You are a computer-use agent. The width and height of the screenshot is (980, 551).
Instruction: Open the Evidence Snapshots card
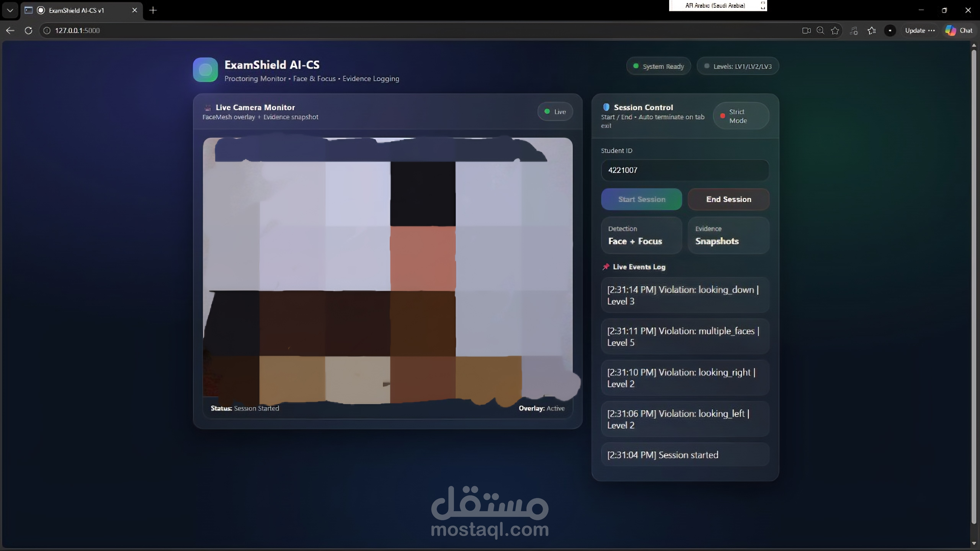coord(728,235)
